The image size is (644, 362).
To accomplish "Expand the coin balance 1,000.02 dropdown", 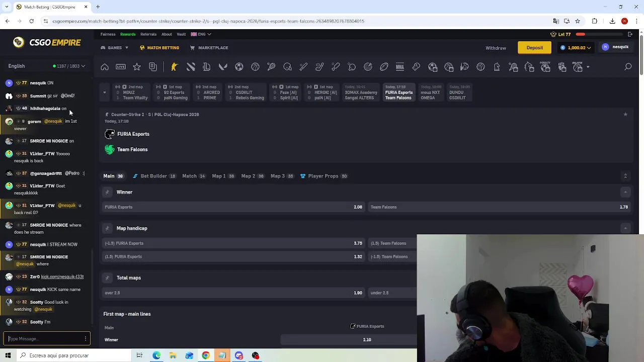I will 576,47.
